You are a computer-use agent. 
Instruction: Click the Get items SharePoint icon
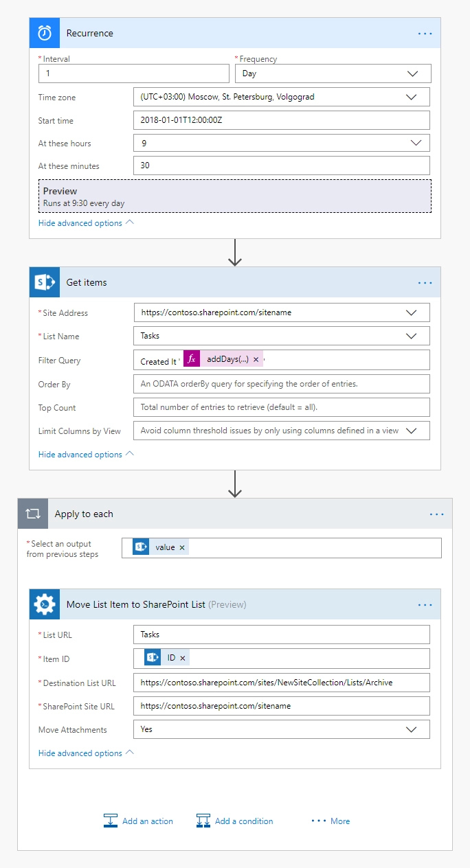(45, 282)
